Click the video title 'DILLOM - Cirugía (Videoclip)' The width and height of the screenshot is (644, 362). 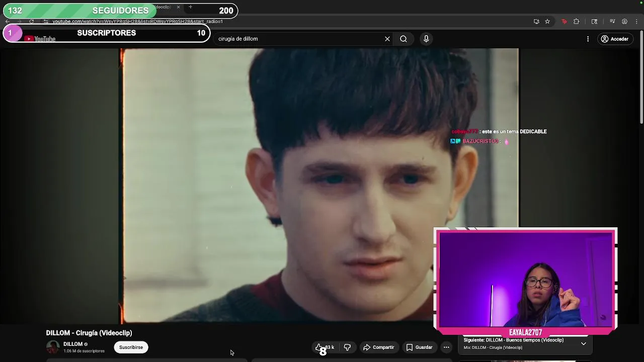point(89,333)
